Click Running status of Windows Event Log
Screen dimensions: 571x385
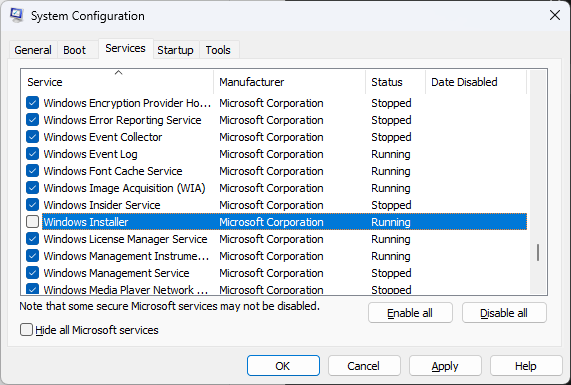point(391,154)
